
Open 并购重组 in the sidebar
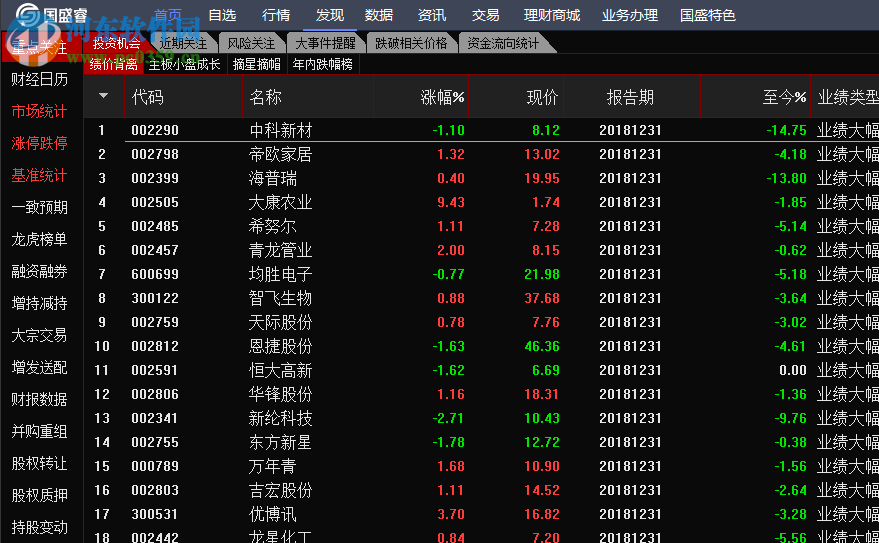click(39, 431)
